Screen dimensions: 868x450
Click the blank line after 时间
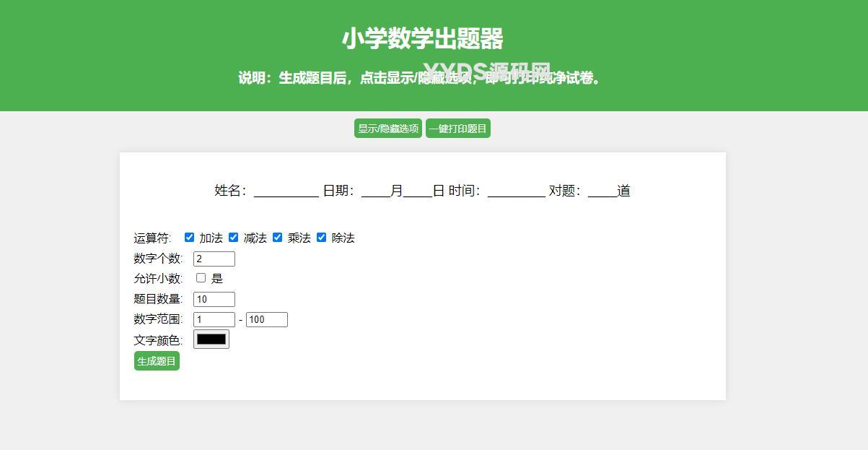tap(516, 191)
